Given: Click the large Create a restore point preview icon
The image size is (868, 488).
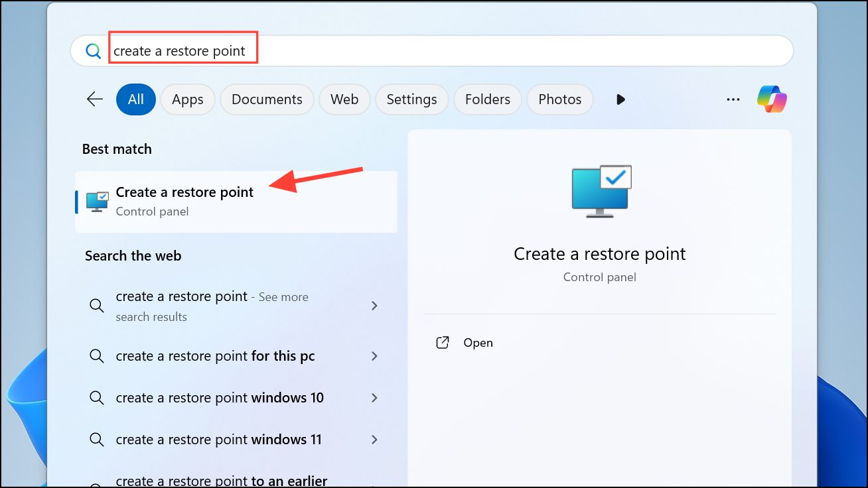Looking at the screenshot, I should (x=601, y=192).
